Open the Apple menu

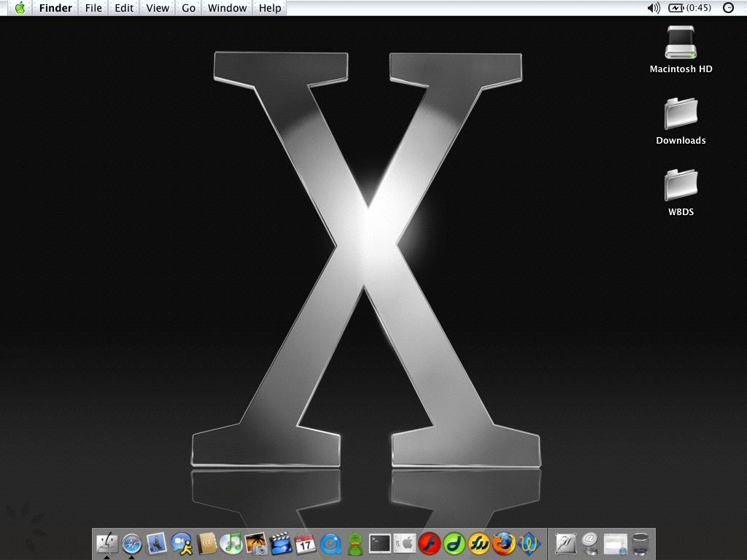click(20, 7)
